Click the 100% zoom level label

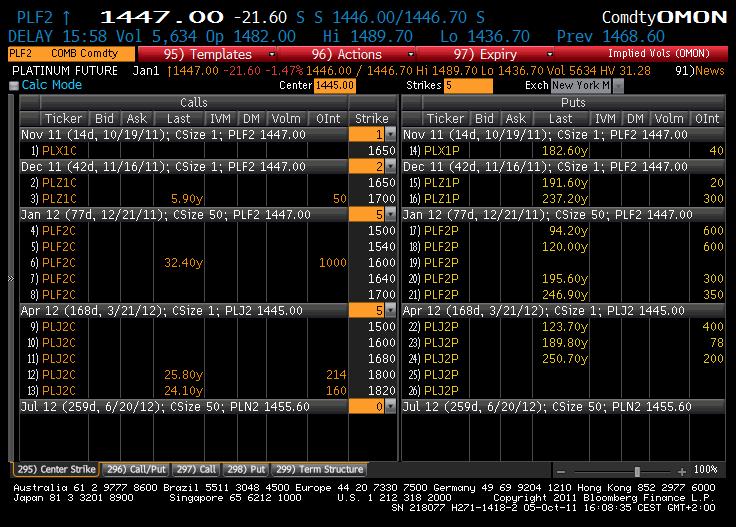click(705, 470)
